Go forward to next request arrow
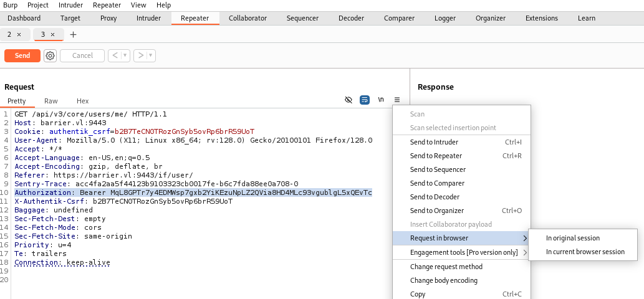 (x=140, y=56)
